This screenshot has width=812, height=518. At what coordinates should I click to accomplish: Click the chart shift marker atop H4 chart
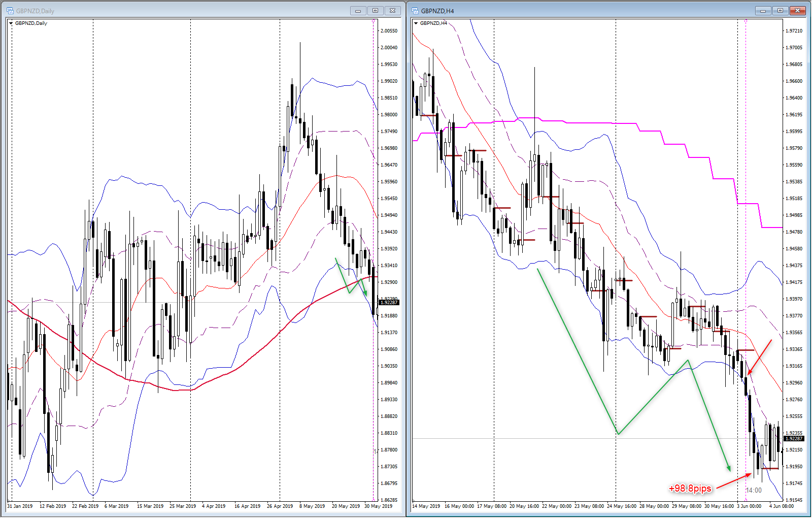[x=746, y=21]
